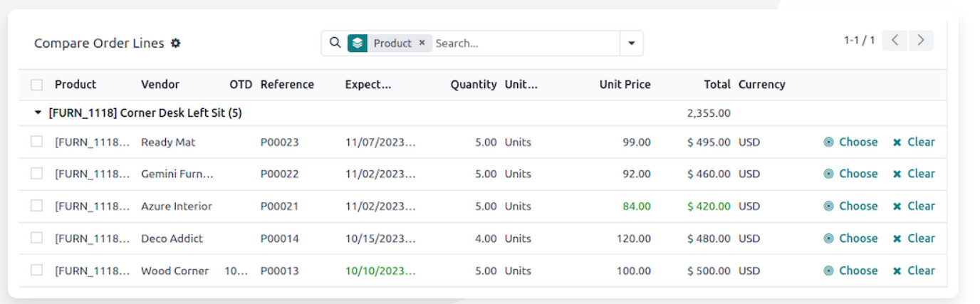Clear the Azure Interior order line
Image resolution: width=980 pixels, height=304 pixels.
click(x=914, y=206)
